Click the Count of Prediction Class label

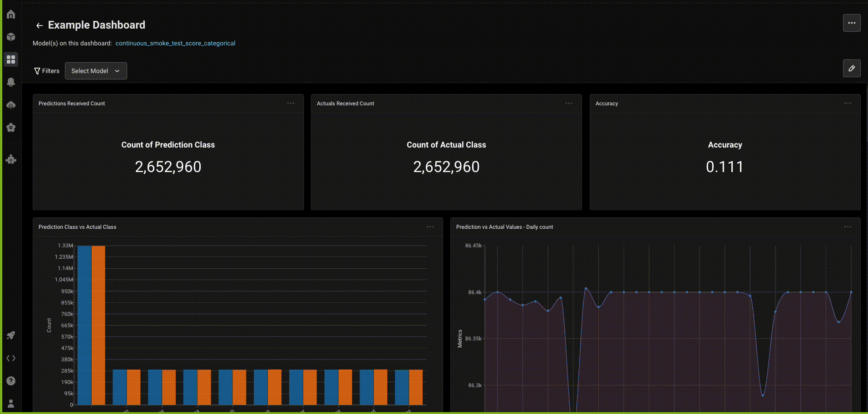(168, 145)
